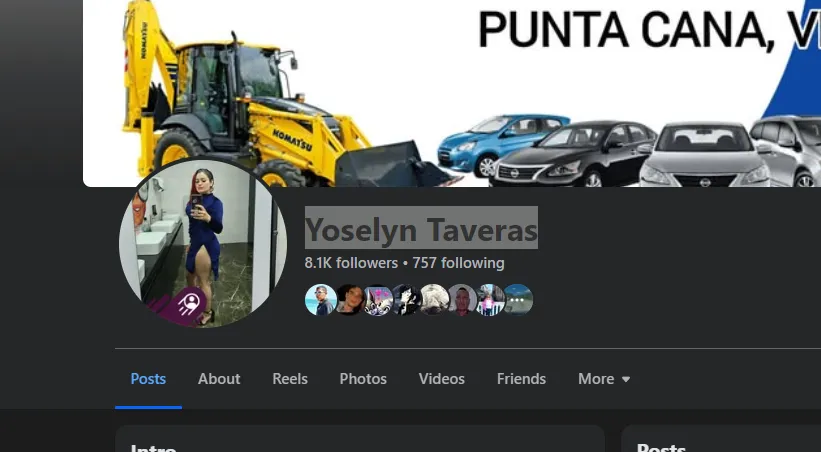821x452 pixels.
Task: Click the Intro section heading
Action: pos(153,448)
